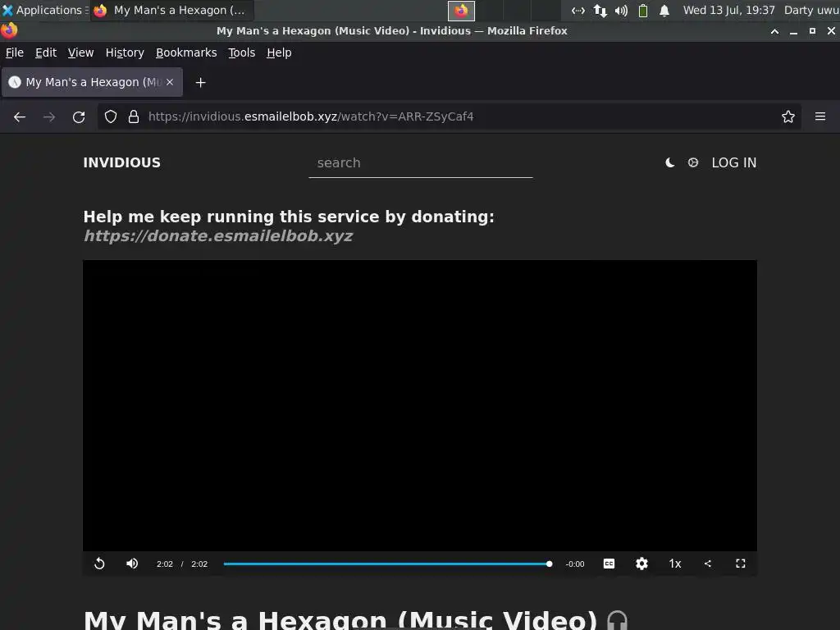Open the volume tray icon
Image resolution: width=840 pixels, height=630 pixels.
click(622, 10)
